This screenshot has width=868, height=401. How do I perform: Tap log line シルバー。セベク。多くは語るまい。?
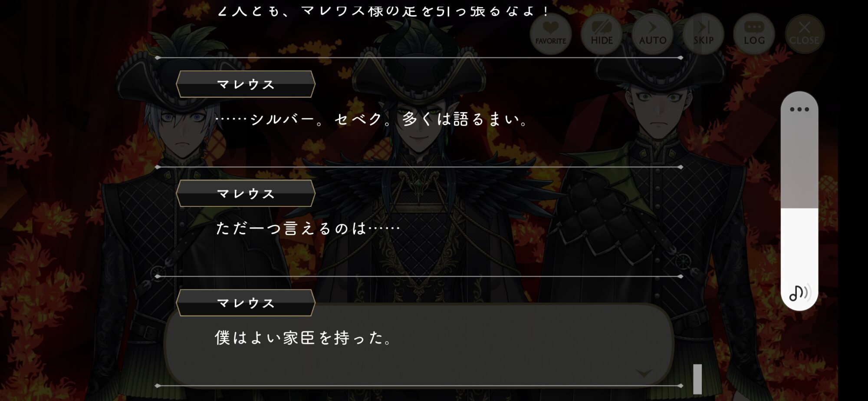[371, 119]
